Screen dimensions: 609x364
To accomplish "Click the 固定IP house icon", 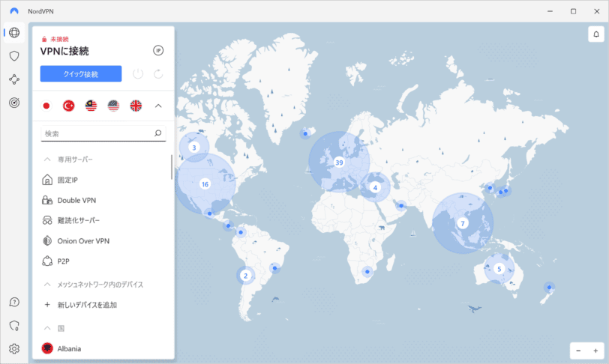I will [47, 180].
